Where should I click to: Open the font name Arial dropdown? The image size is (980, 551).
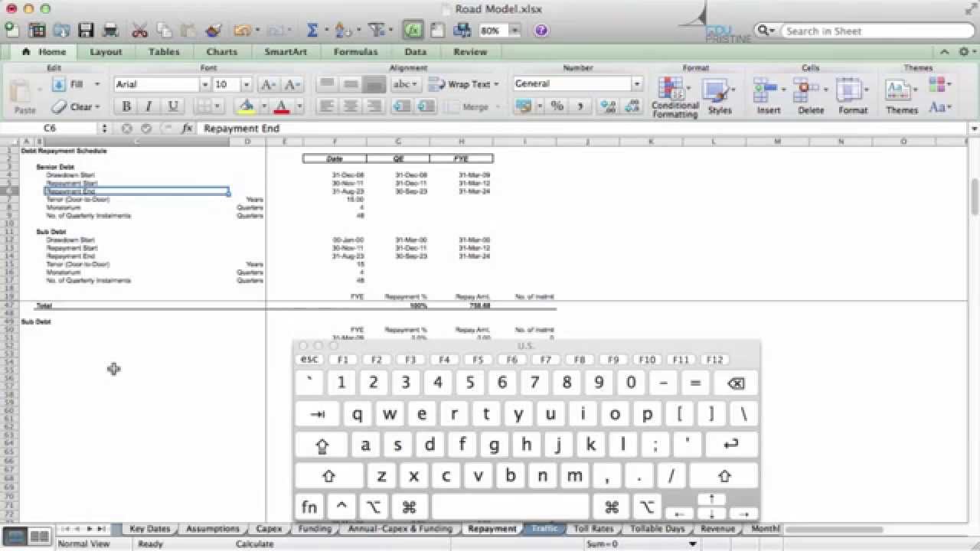tap(205, 84)
